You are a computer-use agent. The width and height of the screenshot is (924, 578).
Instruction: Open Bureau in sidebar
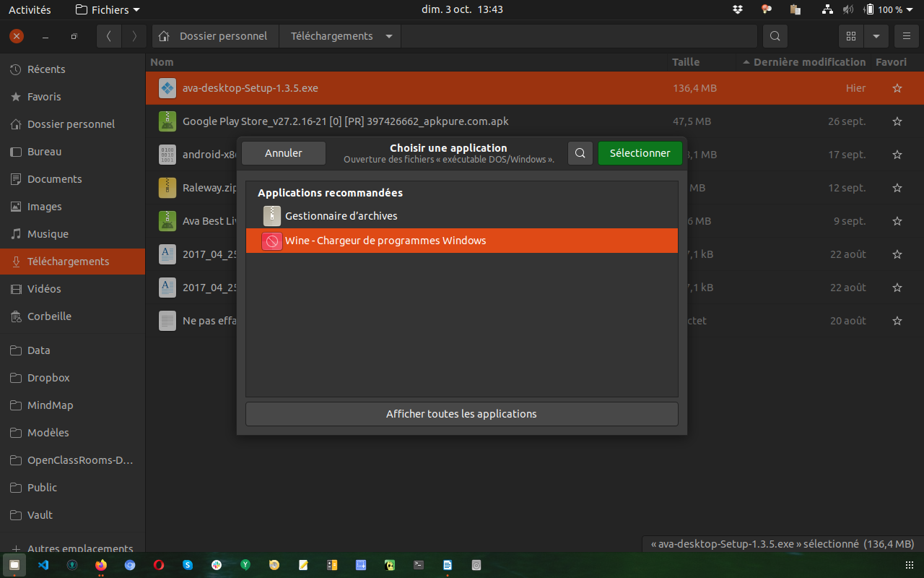tap(72, 152)
